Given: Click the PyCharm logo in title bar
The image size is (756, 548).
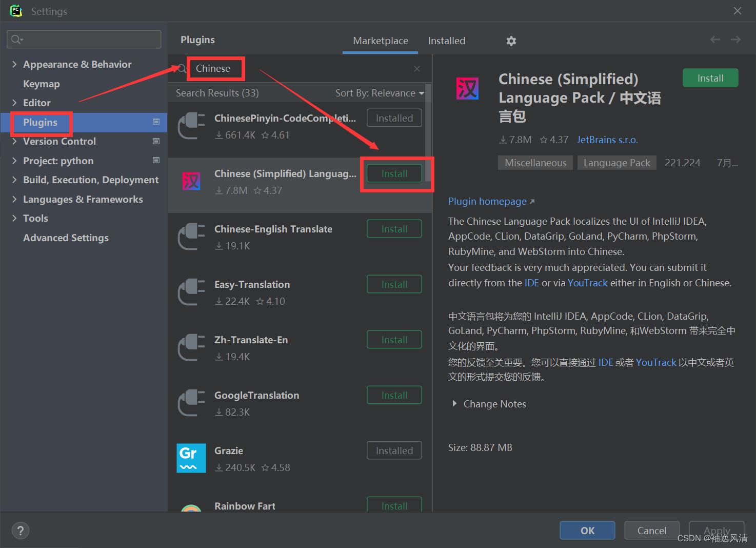Looking at the screenshot, I should pyautogui.click(x=16, y=11).
